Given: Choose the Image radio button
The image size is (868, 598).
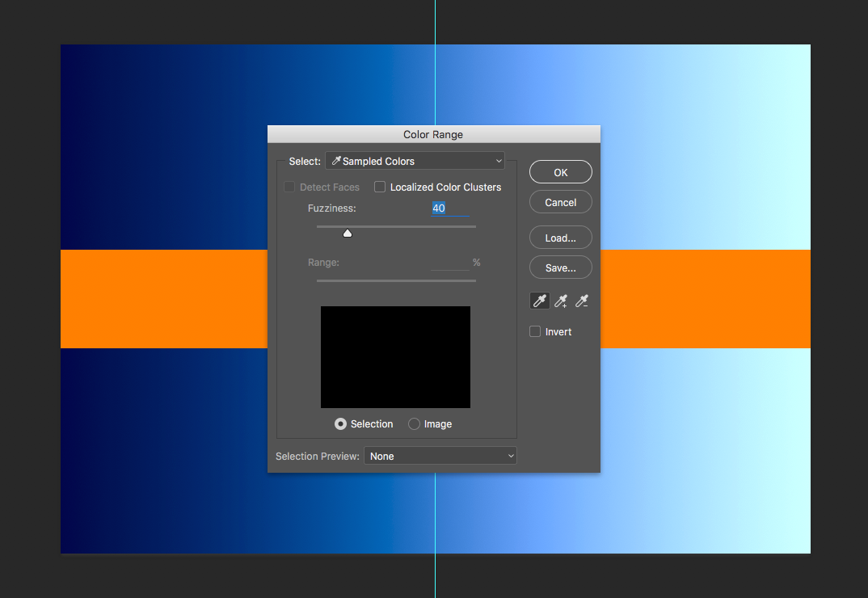Looking at the screenshot, I should point(414,424).
